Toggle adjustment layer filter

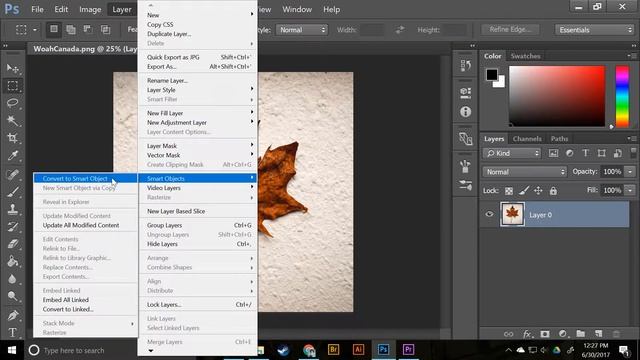[x=569, y=153]
